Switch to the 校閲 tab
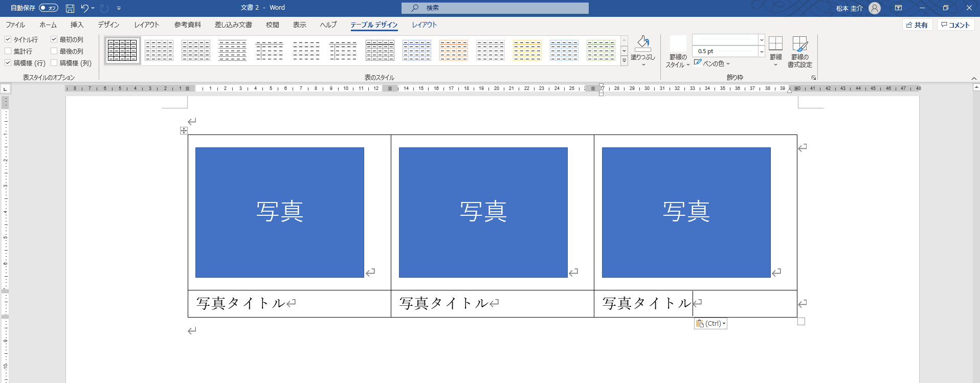The width and height of the screenshot is (980, 383). point(273,25)
